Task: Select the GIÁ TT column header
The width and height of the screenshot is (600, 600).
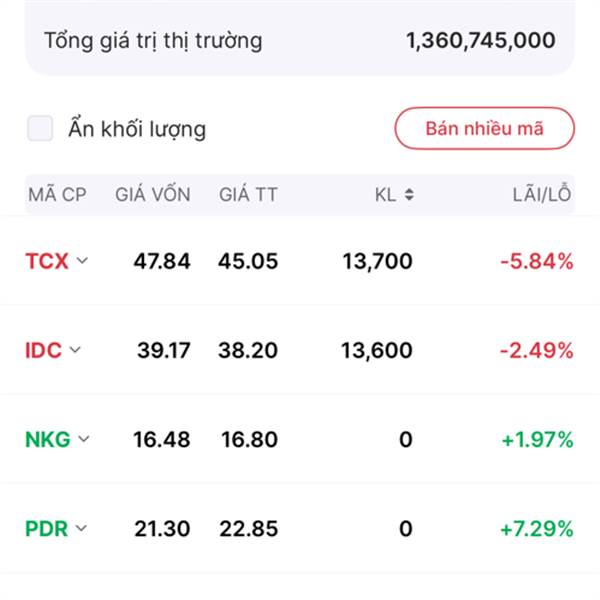Action: [x=248, y=195]
